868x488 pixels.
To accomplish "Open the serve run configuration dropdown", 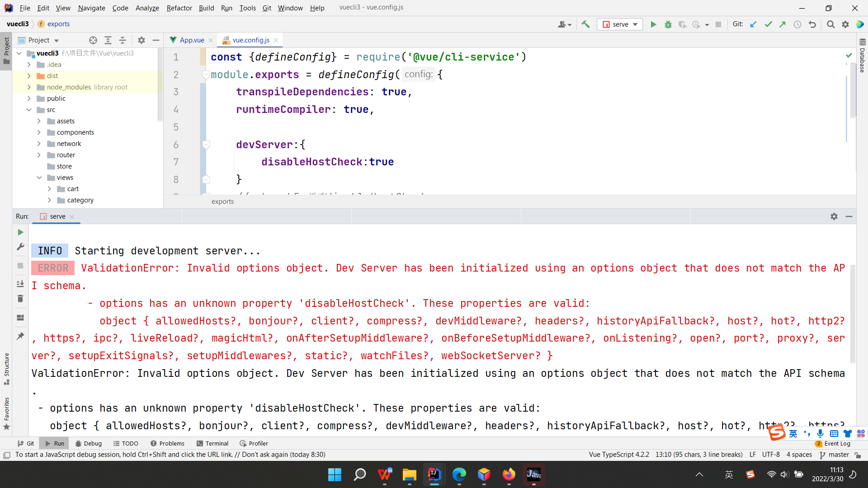I will click(x=620, y=24).
